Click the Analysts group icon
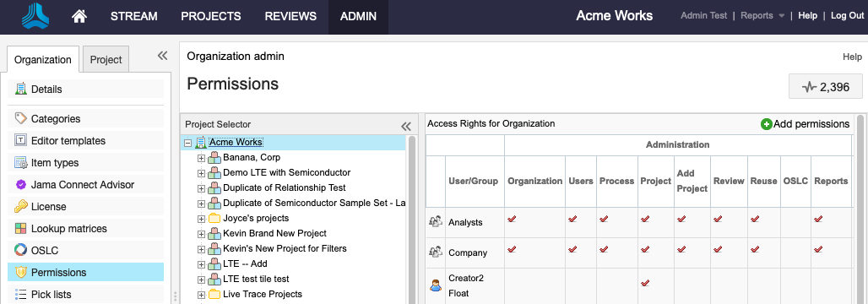Screen dimensions: 868x304 [436, 222]
